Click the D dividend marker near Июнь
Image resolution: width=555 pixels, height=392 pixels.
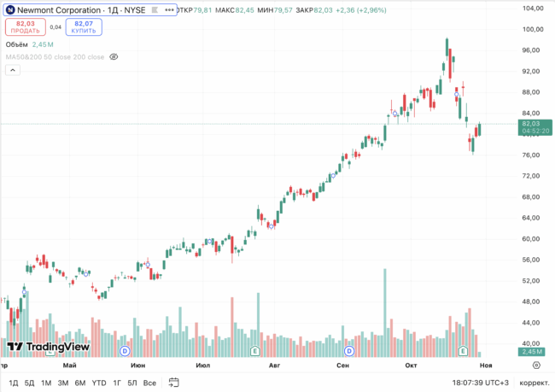(125, 351)
